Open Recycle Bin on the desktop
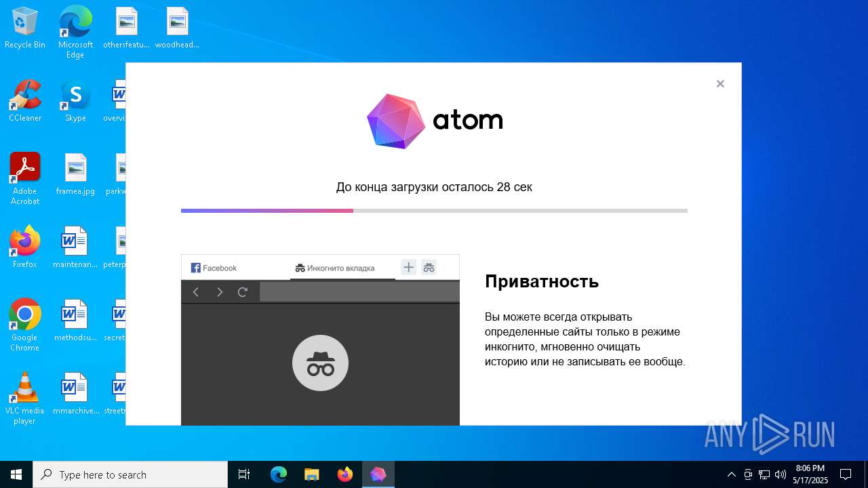868x488 pixels. [x=25, y=28]
